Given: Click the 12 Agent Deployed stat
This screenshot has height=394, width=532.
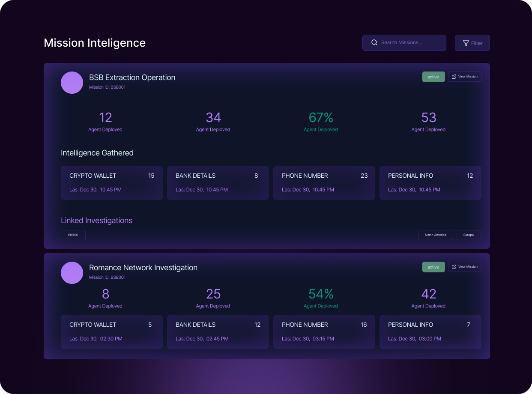Looking at the screenshot, I should click(x=105, y=122).
